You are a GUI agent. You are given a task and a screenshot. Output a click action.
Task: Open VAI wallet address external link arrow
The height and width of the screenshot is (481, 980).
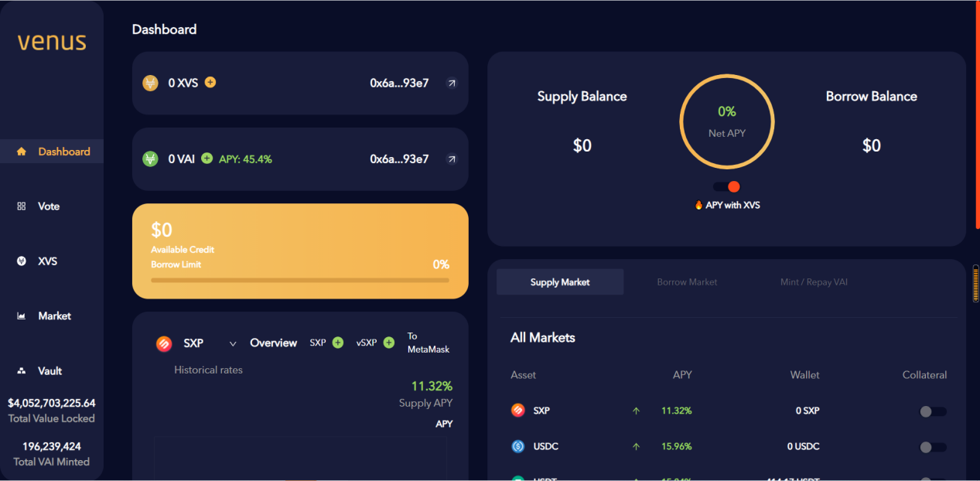click(452, 159)
